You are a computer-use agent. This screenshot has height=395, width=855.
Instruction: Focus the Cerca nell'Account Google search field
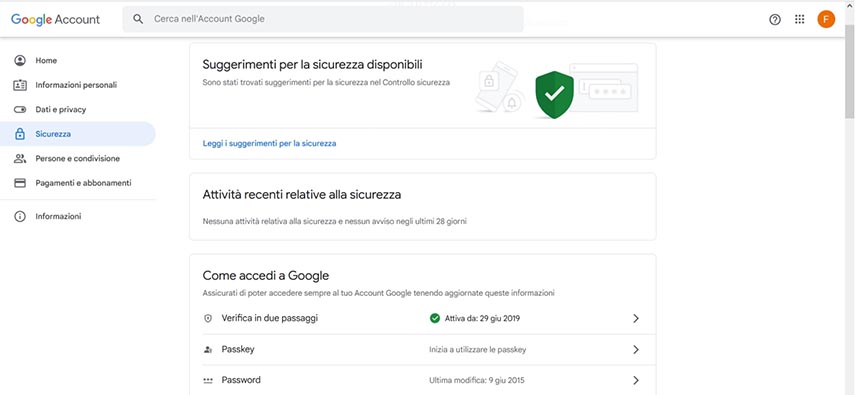pyautogui.click(x=323, y=19)
